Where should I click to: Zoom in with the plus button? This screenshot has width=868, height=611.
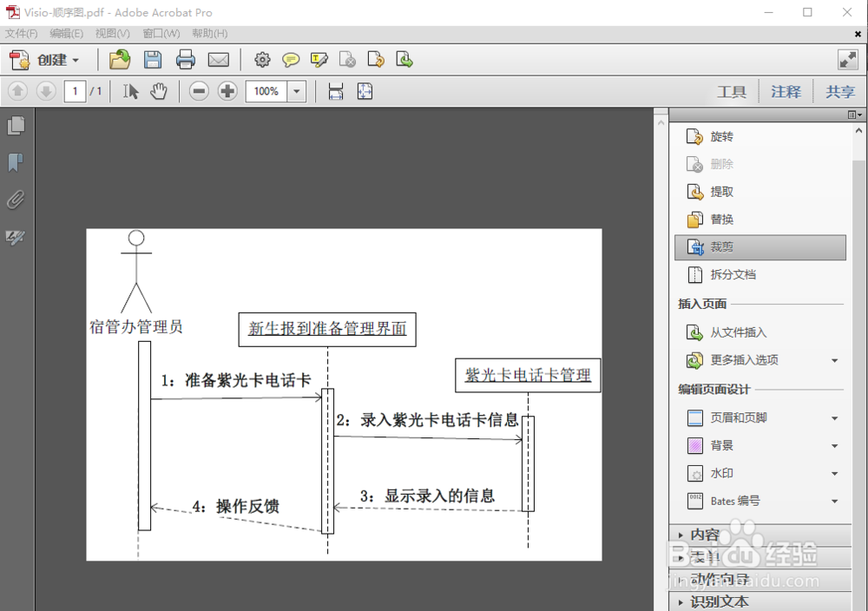coord(227,91)
